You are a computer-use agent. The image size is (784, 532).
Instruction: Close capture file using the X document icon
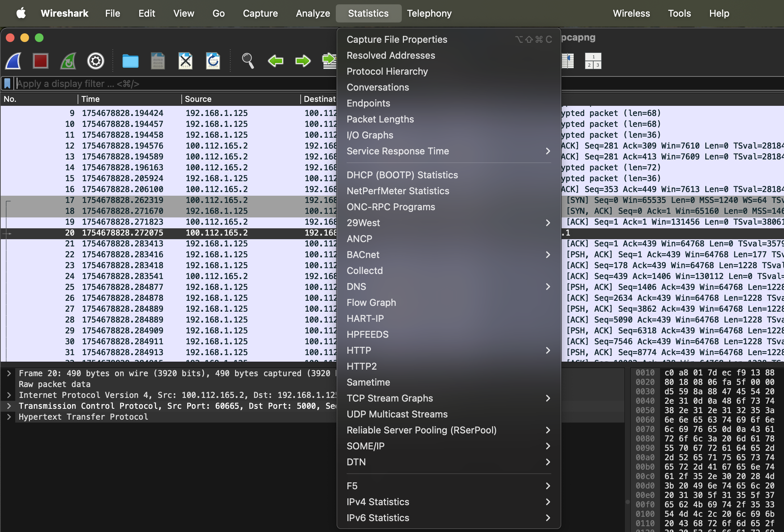tap(185, 61)
